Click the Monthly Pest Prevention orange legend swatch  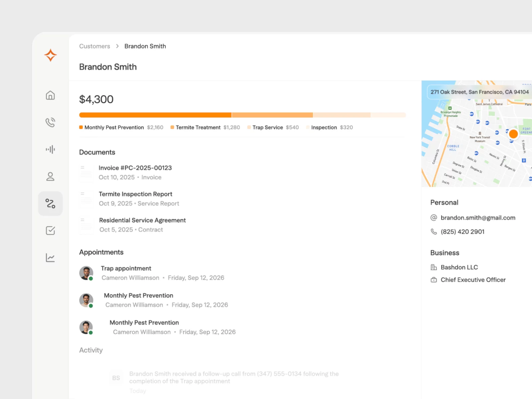[81, 127]
